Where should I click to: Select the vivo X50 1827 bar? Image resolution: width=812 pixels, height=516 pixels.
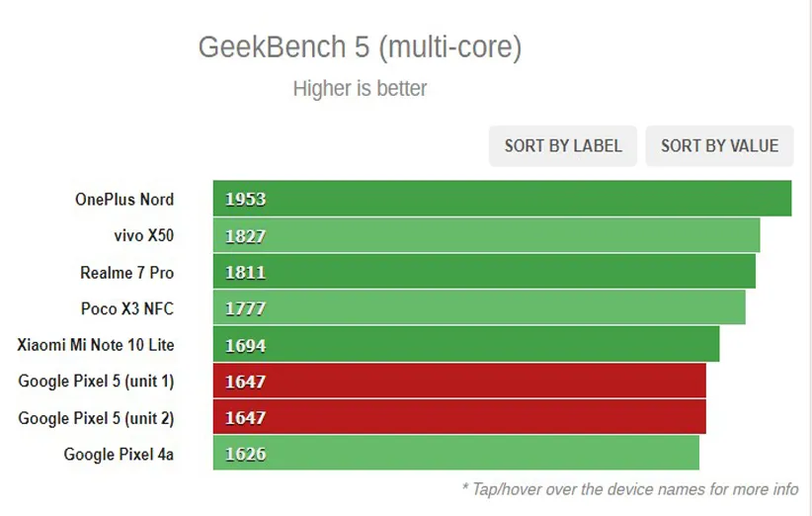tap(486, 235)
